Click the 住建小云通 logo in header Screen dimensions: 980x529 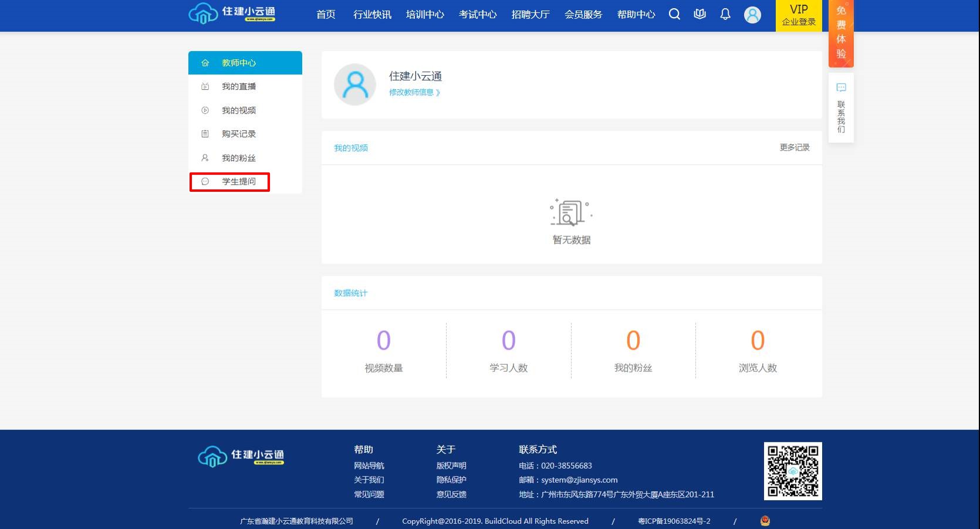[232, 13]
